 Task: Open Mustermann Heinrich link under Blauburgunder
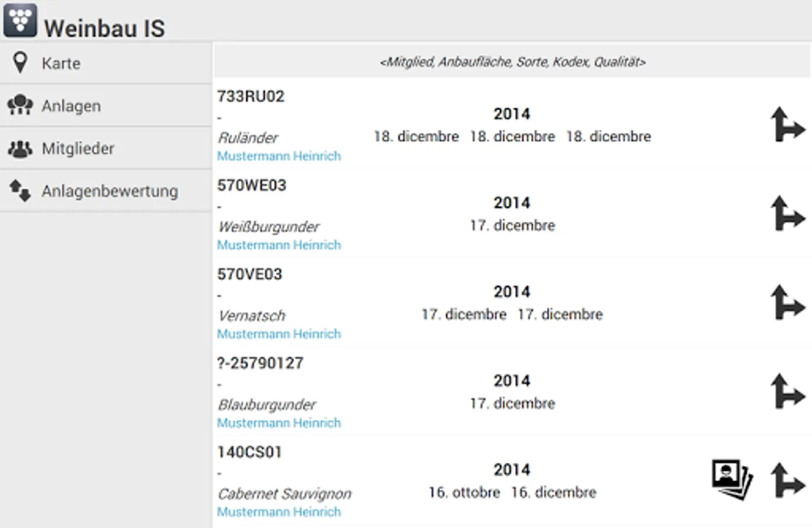(x=279, y=423)
